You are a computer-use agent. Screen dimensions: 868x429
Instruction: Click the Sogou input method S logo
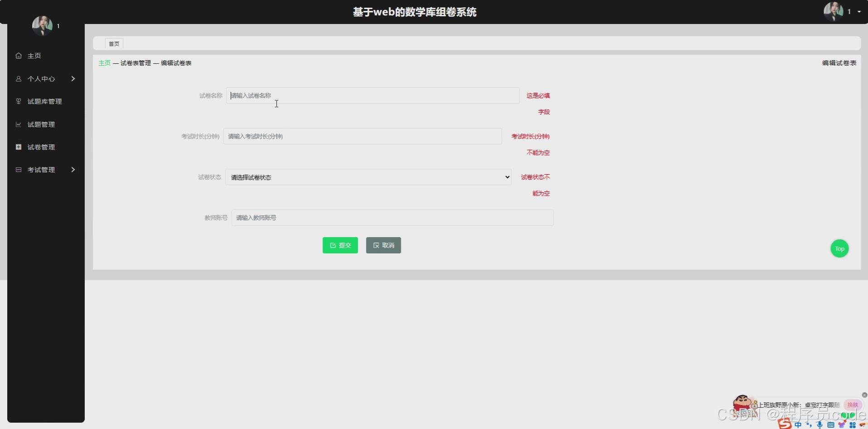pos(785,424)
